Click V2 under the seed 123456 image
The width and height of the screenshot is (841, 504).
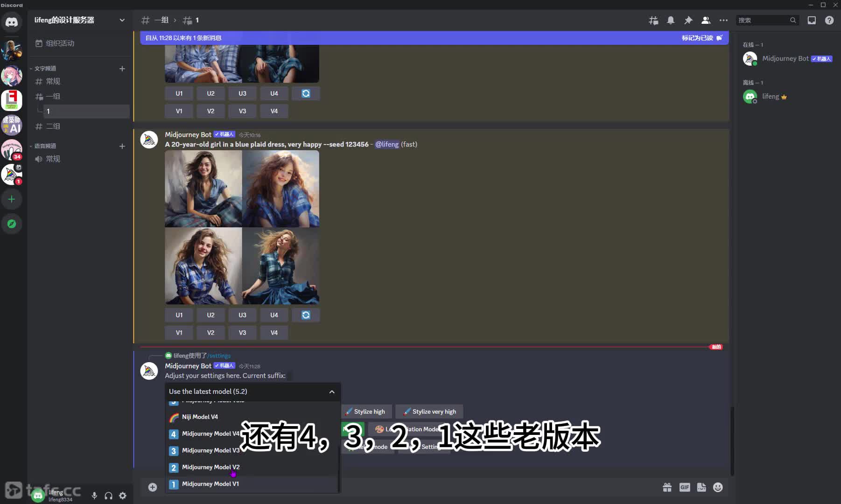click(x=211, y=333)
